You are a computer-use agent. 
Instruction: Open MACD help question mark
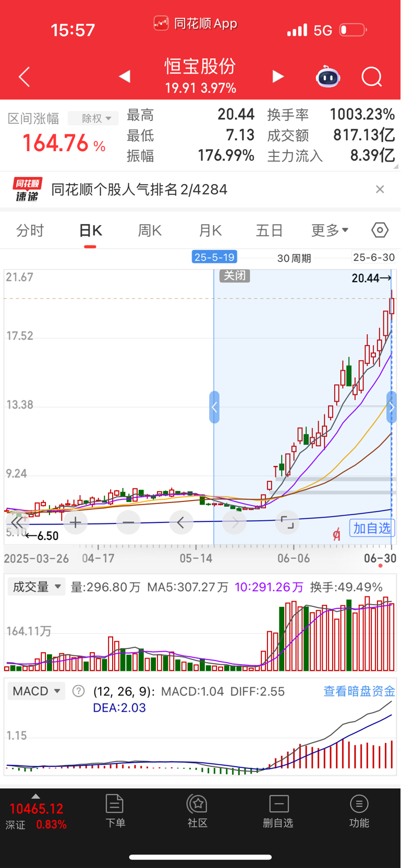(79, 691)
